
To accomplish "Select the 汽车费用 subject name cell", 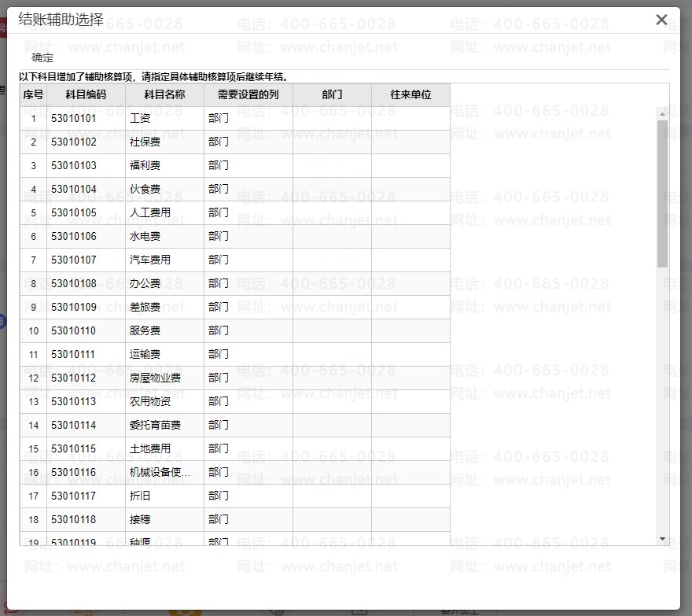I will point(164,260).
